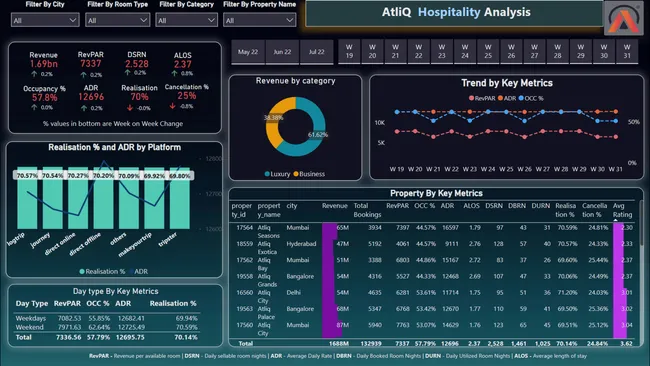Click the Delhi city cell
The width and height of the screenshot is (650, 366).
pyautogui.click(x=293, y=293)
